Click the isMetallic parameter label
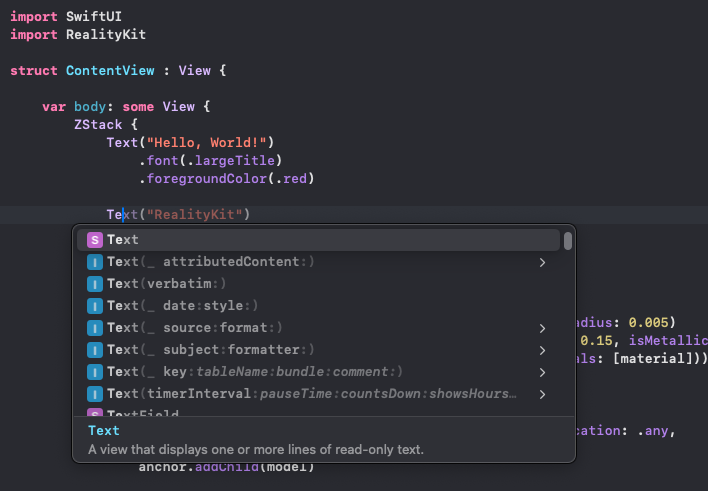 (668, 341)
